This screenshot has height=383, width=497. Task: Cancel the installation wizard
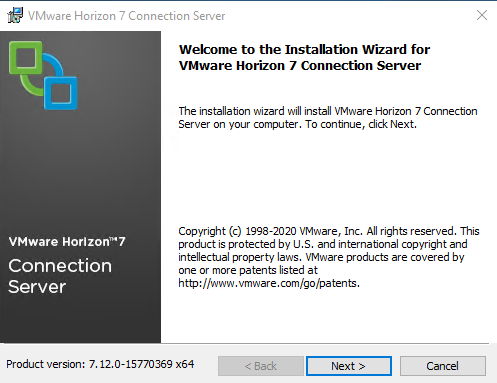tap(443, 366)
